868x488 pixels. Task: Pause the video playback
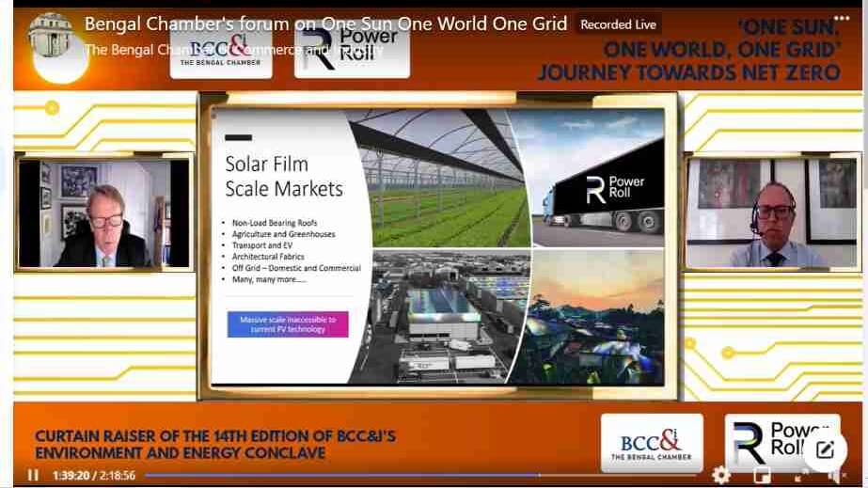pyautogui.click(x=33, y=475)
